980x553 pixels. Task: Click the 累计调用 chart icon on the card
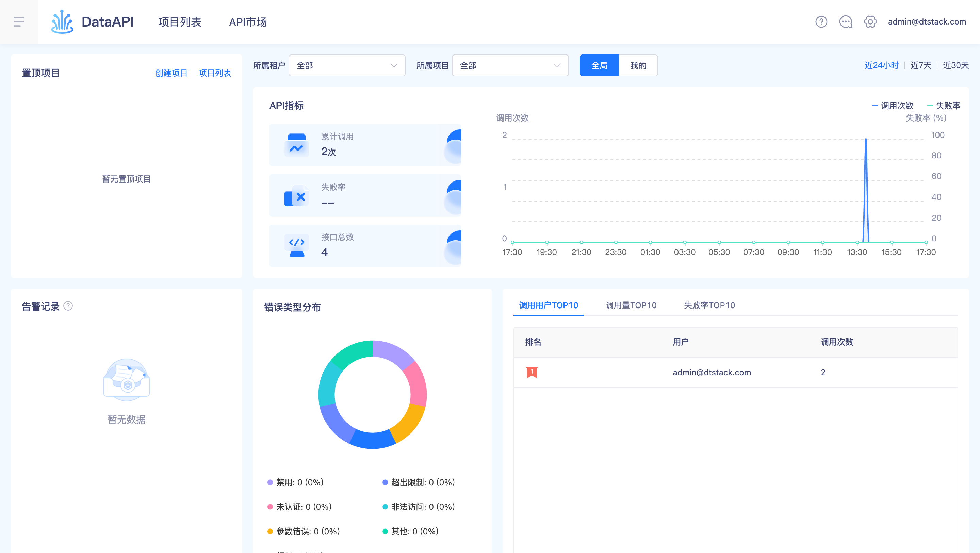[296, 145]
